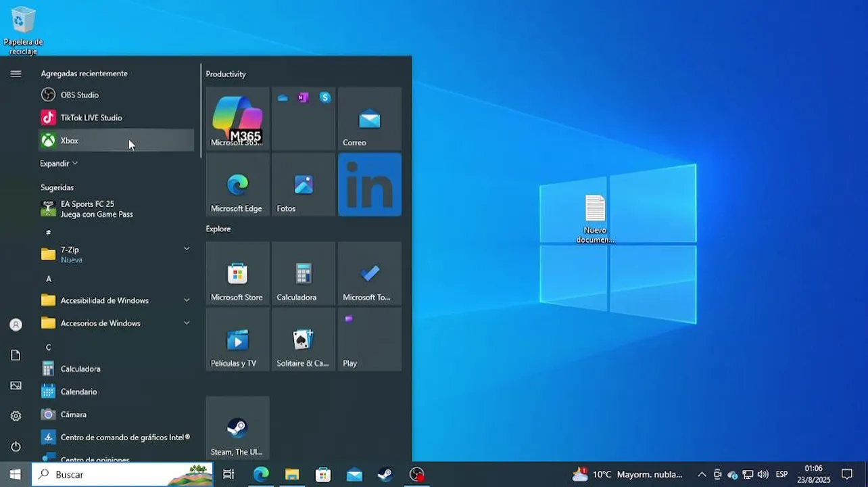Click the Buscar search box
This screenshot has height=487, width=868.
click(x=122, y=475)
